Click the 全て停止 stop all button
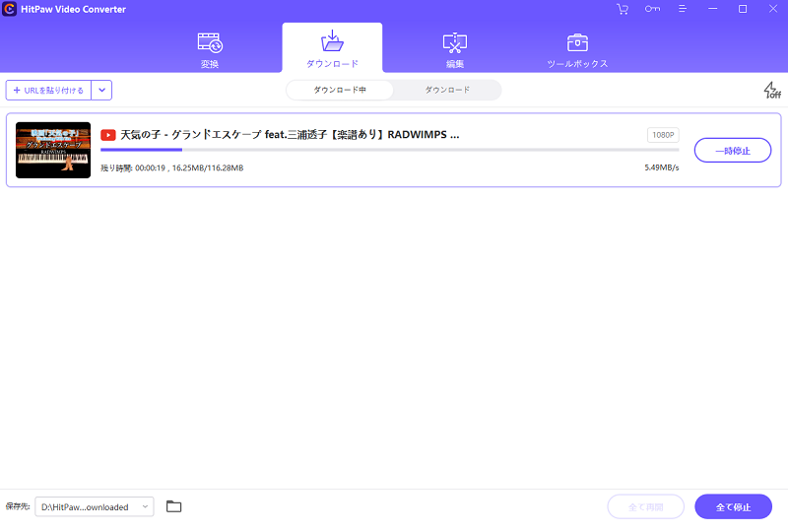Image resolution: width=788 pixels, height=532 pixels. tap(733, 506)
